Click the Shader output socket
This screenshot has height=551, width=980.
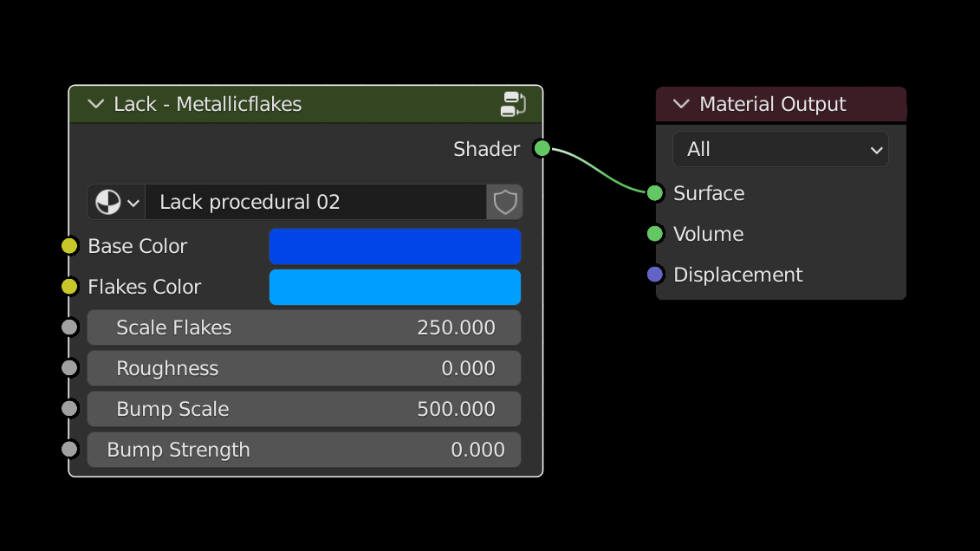[x=542, y=148]
